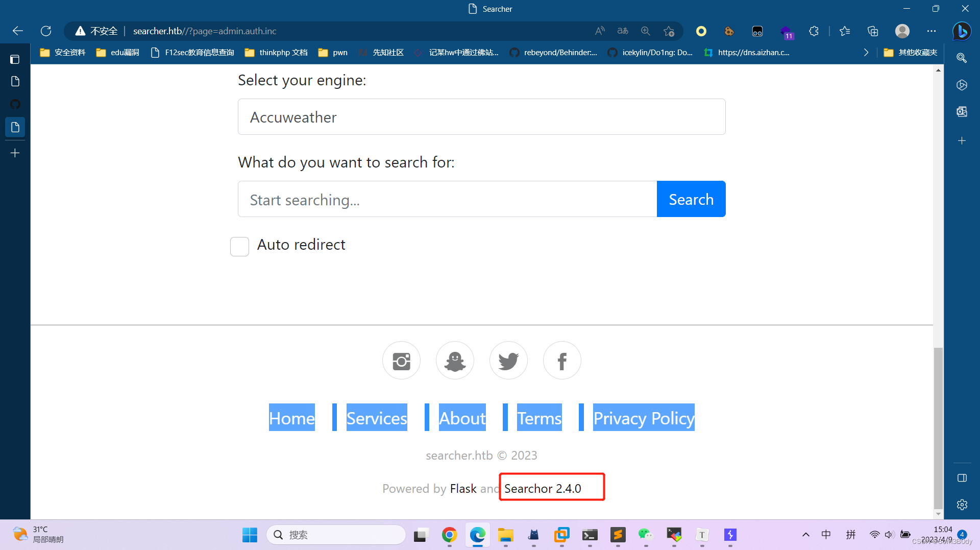Open the translate page icon
This screenshot has width=980, height=550.
click(x=623, y=31)
